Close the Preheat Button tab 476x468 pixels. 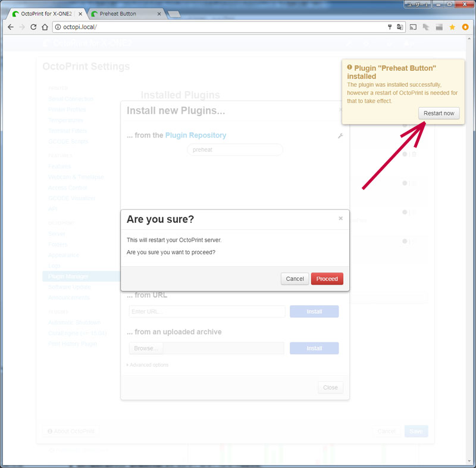(x=159, y=14)
